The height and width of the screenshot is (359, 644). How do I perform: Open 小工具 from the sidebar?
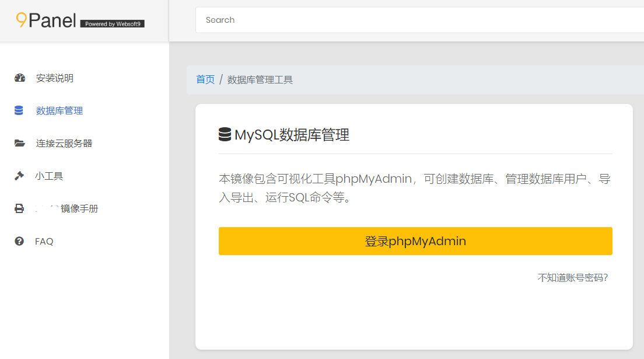pyautogui.click(x=49, y=176)
